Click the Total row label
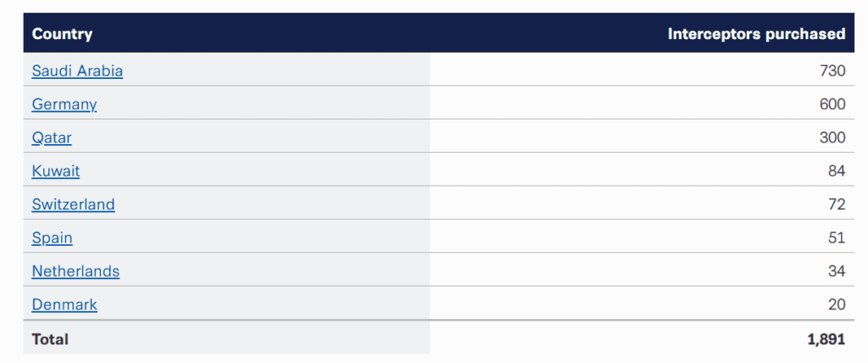Image resolution: width=868 pixels, height=363 pixels. tap(50, 338)
